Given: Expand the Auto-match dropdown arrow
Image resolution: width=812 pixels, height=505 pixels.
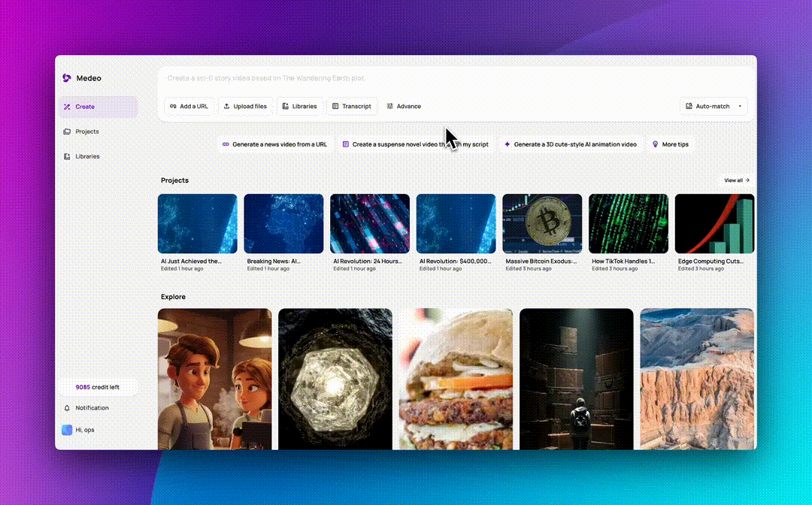Looking at the screenshot, I should [x=740, y=106].
